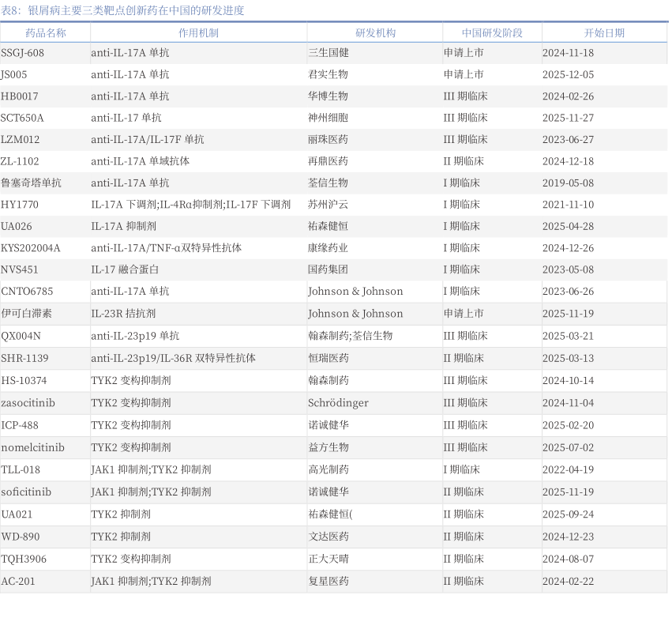Click the 翰森制药;荃信生物 institution cell
This screenshot has height=633, width=672.
[350, 336]
